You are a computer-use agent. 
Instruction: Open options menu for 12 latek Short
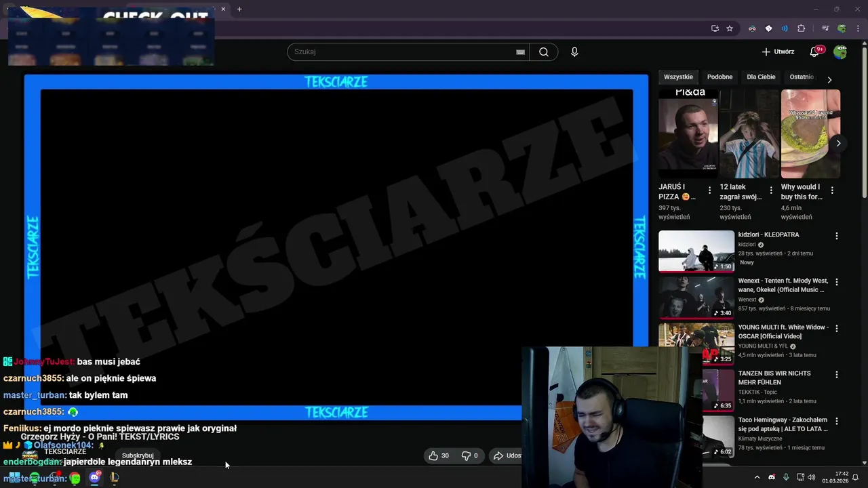(x=771, y=190)
